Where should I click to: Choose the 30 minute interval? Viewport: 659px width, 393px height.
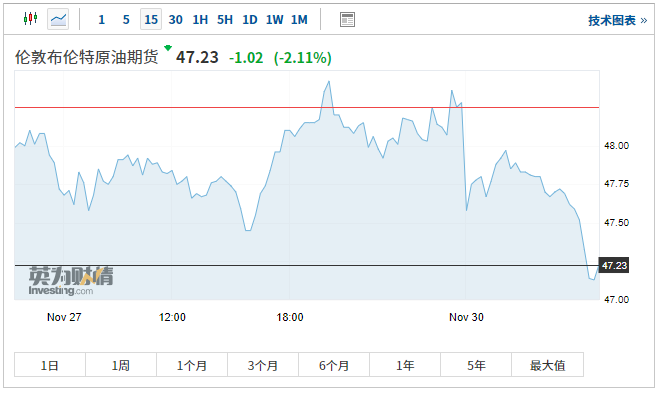click(176, 20)
